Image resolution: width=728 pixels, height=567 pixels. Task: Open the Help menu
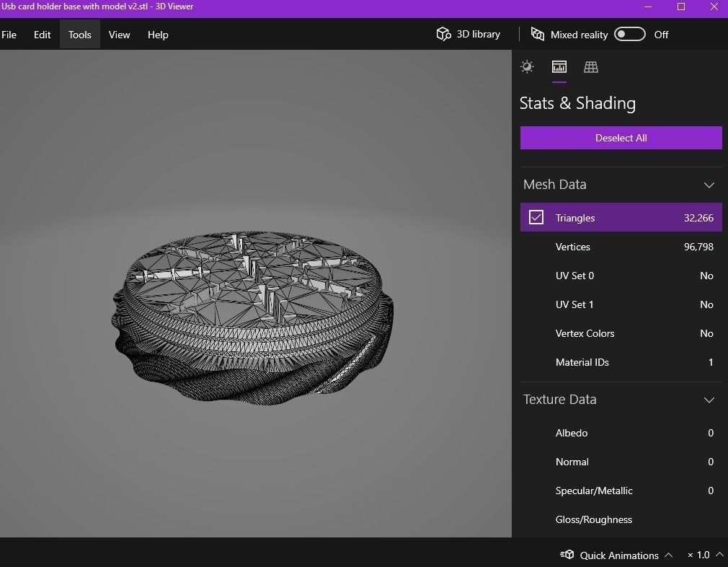(x=158, y=35)
